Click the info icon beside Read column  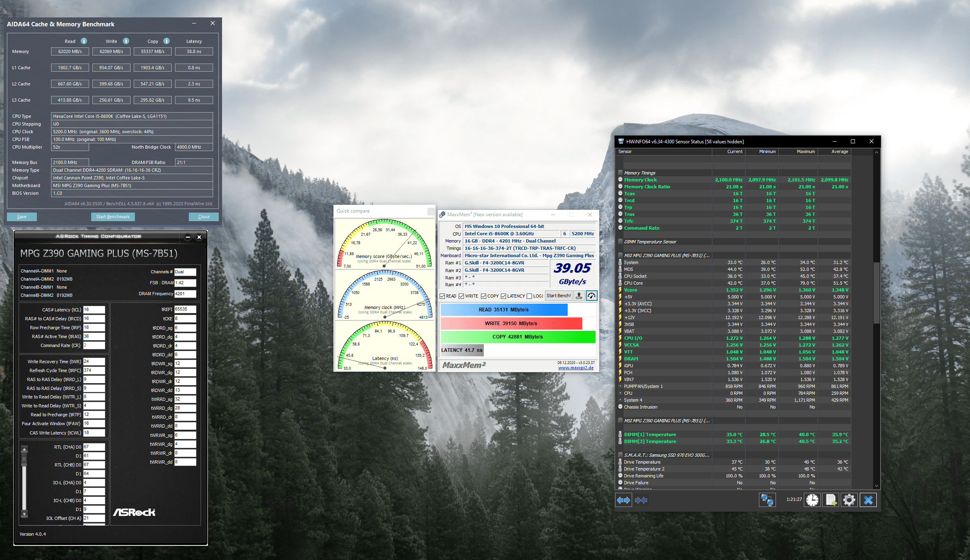click(84, 41)
